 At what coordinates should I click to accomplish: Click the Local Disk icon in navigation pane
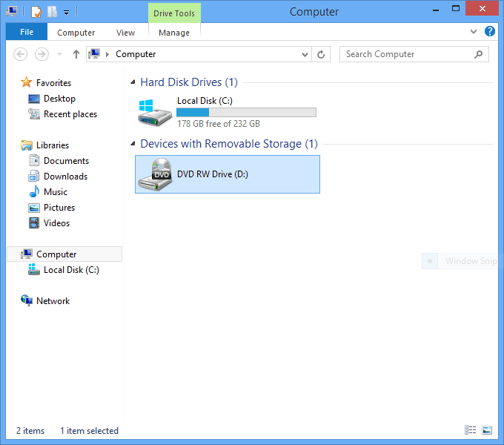pyautogui.click(x=34, y=269)
